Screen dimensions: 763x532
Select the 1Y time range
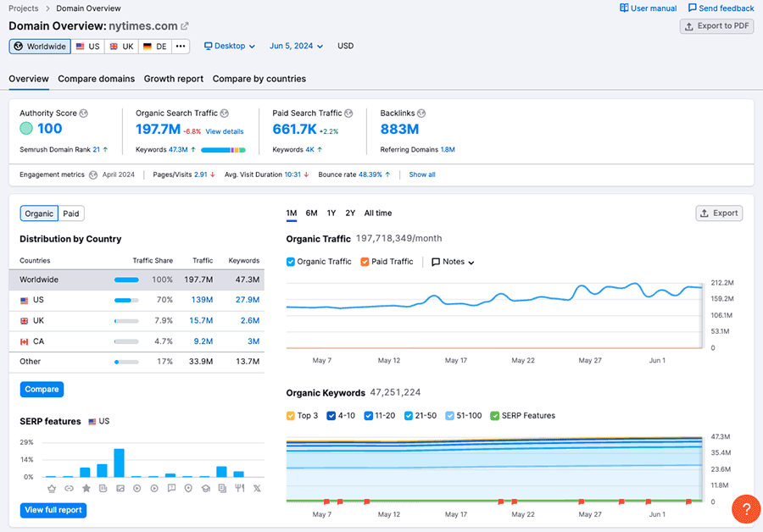[331, 213]
